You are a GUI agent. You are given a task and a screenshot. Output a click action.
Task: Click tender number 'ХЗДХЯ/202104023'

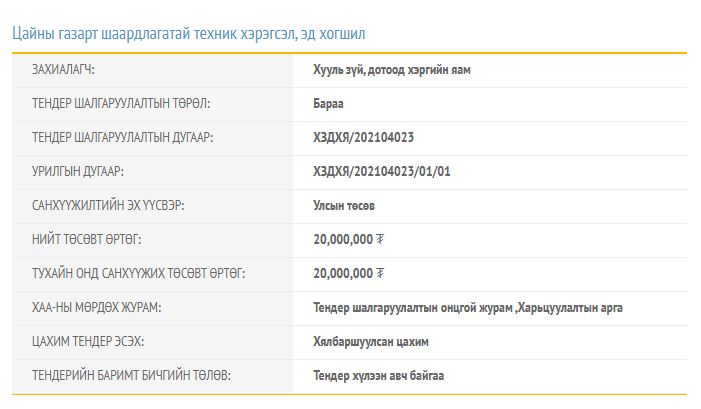pyautogui.click(x=363, y=137)
